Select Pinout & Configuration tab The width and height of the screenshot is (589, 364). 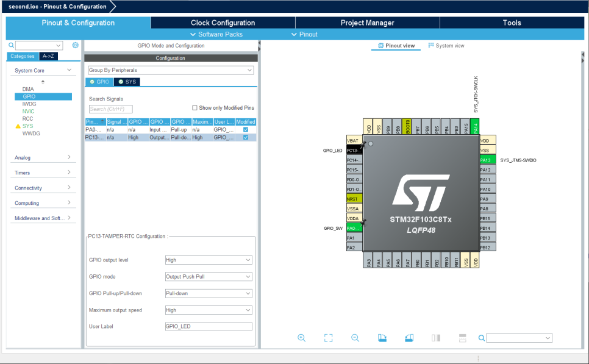(78, 23)
